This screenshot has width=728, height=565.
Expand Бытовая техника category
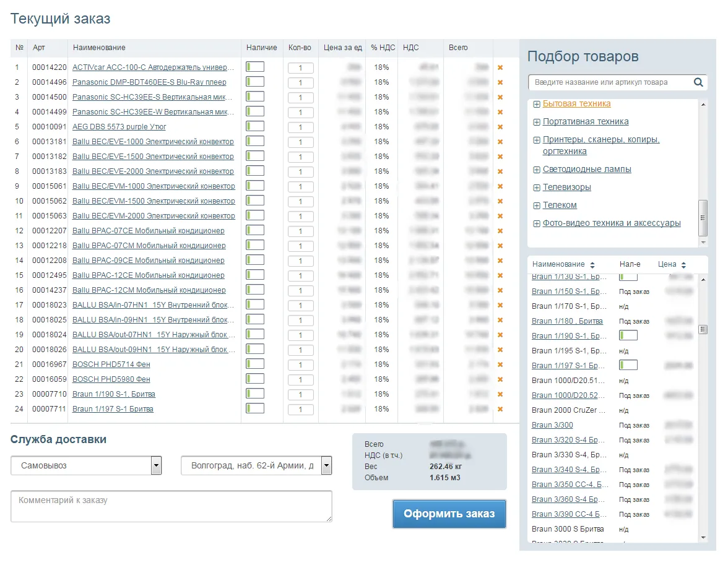tap(536, 105)
